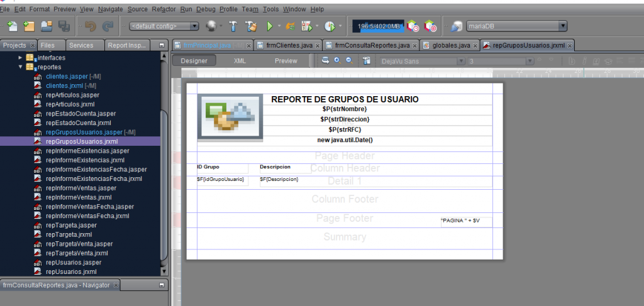Click the New File toolbar icon
The image size is (644, 306).
[12, 26]
